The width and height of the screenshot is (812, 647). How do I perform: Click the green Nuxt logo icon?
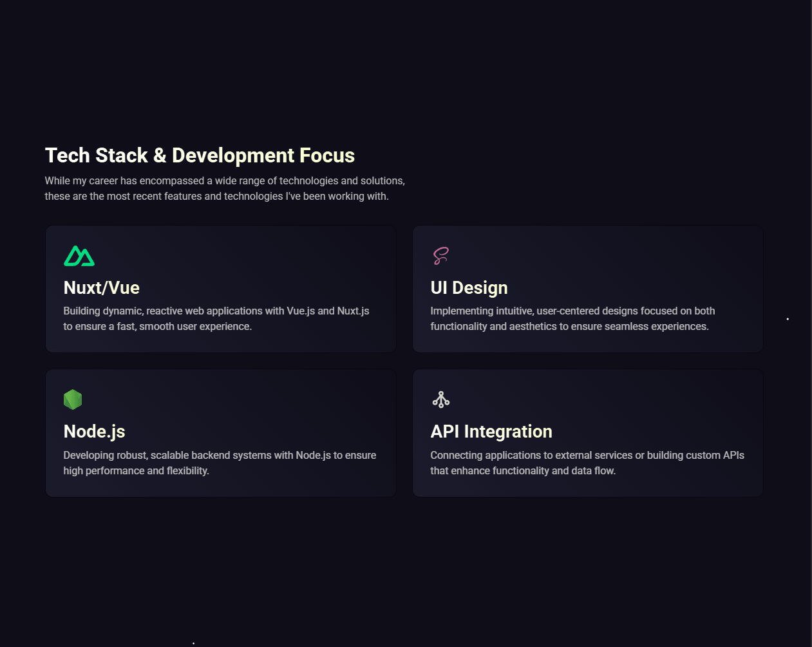pos(79,256)
